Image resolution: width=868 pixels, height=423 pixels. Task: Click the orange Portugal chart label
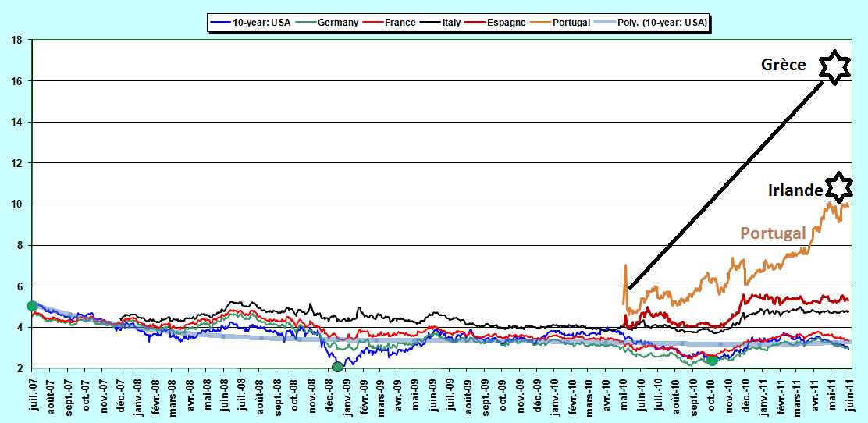[773, 233]
